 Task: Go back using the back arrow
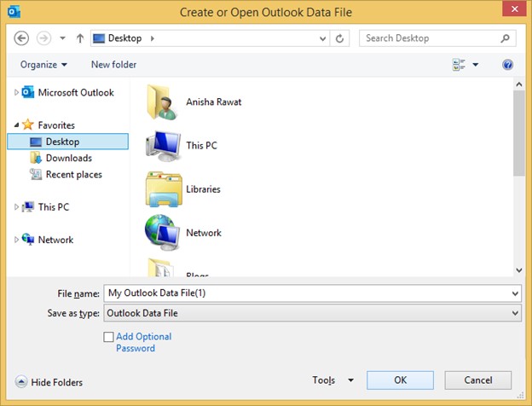(x=21, y=38)
